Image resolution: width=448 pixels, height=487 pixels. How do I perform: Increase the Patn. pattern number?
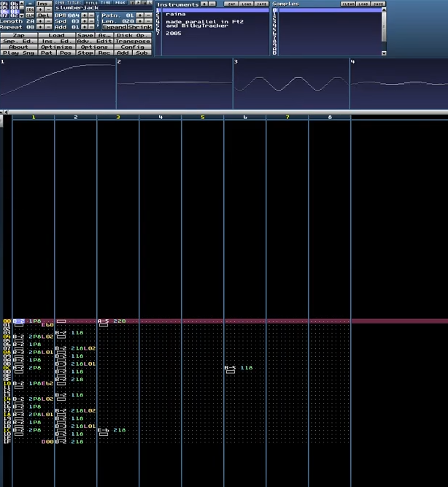[x=139, y=15]
